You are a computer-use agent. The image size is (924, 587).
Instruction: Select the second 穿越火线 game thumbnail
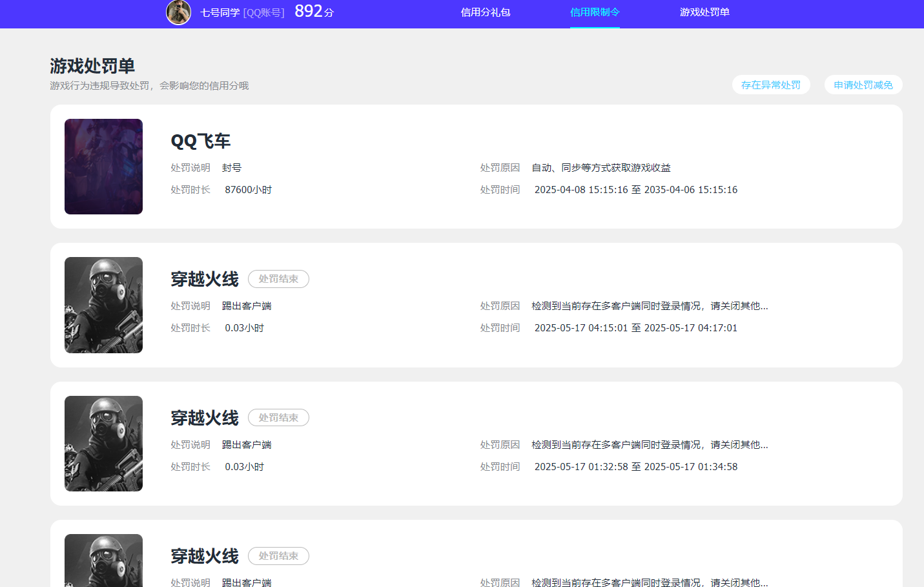click(103, 444)
